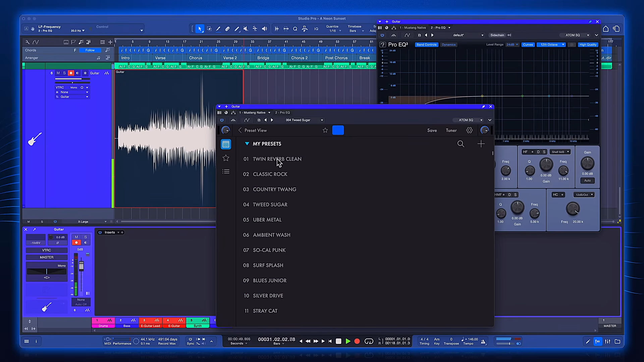Viewport: 644px width, 362px height.
Task: Toggle record arm on Guitar track
Action: click(71, 73)
